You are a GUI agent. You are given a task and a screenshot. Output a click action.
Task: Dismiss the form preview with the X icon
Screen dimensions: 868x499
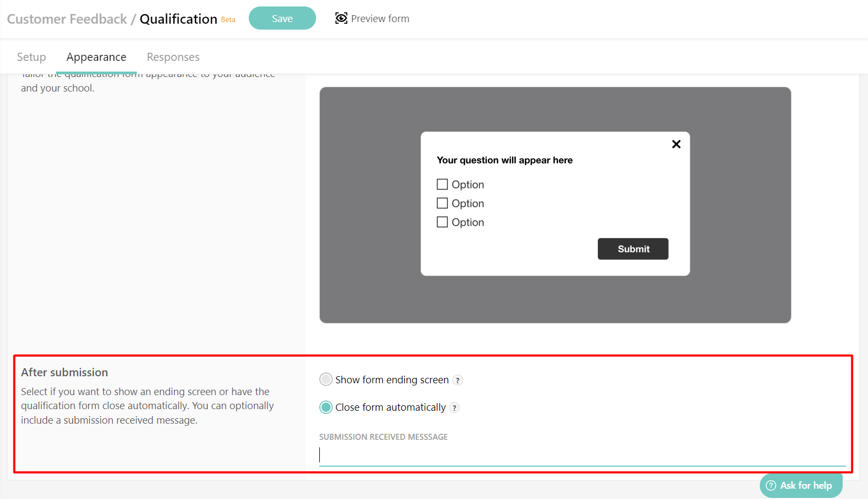pos(676,144)
